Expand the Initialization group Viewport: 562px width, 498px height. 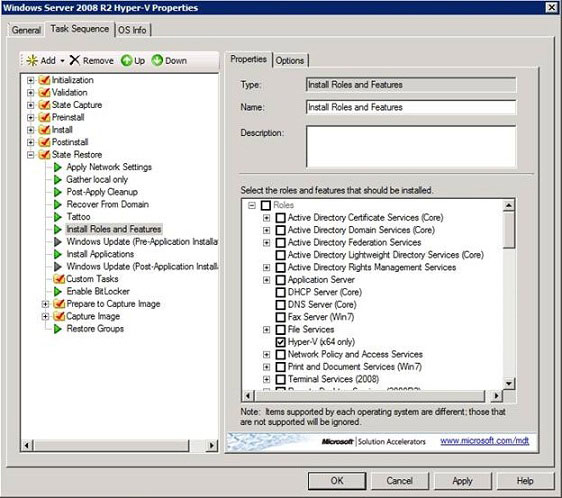[30, 80]
